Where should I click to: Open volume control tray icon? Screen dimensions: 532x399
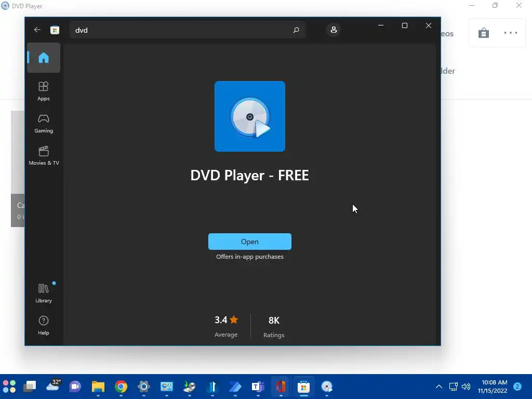pos(466,387)
